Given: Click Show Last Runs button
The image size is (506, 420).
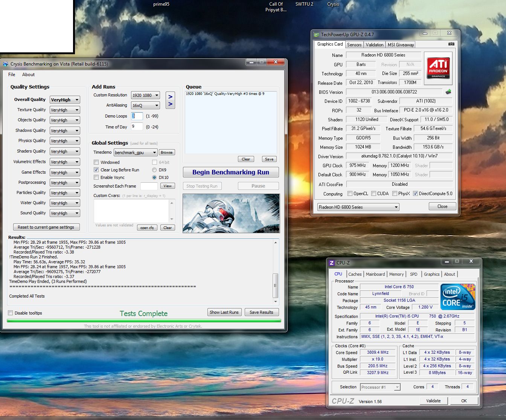Looking at the screenshot, I should [224, 312].
